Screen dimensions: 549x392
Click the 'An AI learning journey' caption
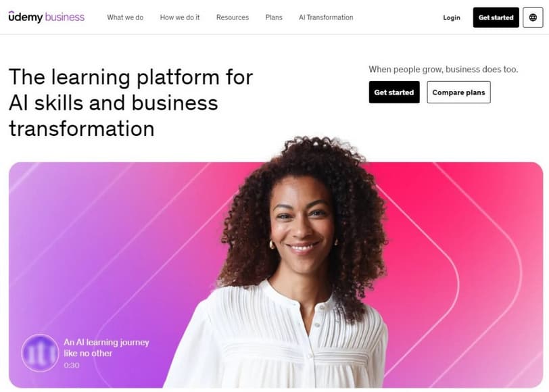click(106, 347)
